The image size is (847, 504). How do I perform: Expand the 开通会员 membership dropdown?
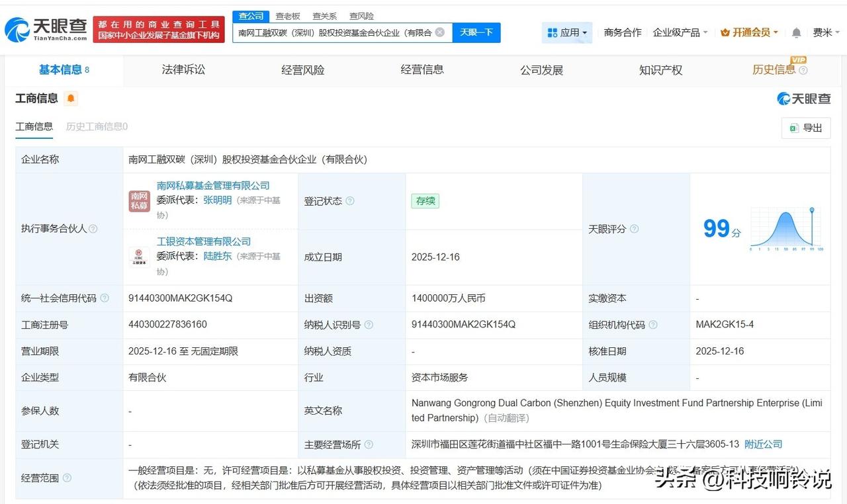tap(749, 32)
